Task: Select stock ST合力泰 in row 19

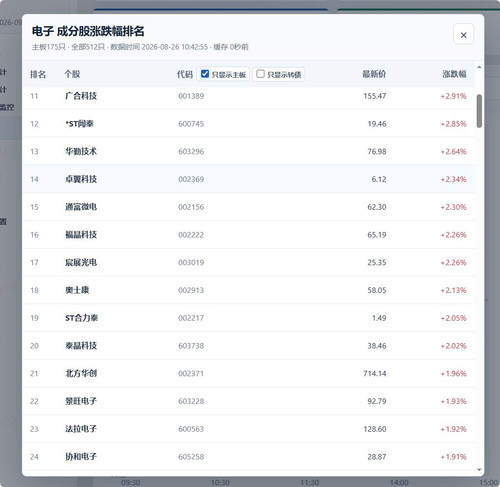Action: click(x=82, y=318)
